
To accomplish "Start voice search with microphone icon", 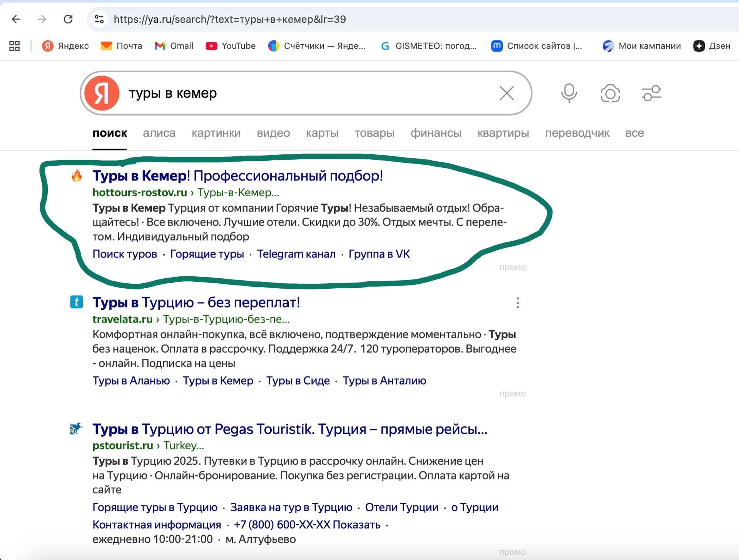I will click(x=568, y=93).
